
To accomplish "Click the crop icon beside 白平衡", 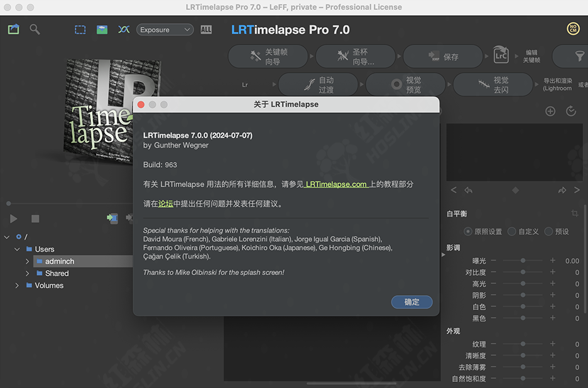I will (x=575, y=213).
